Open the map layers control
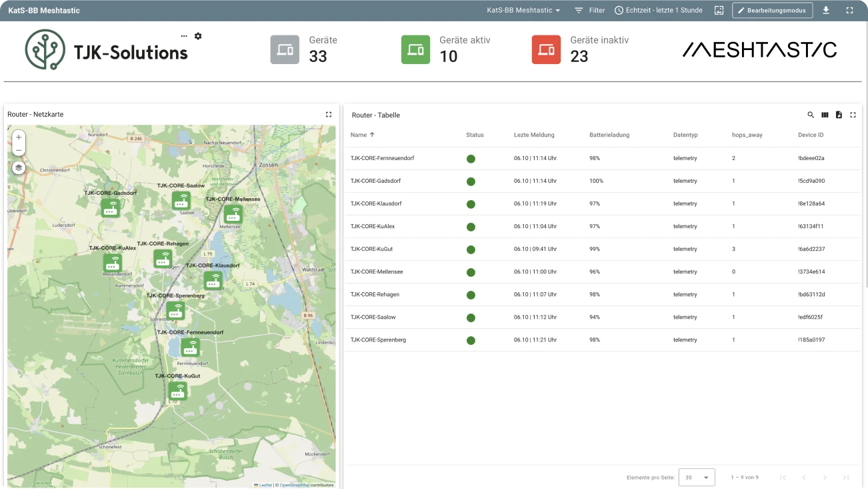868x489 pixels. (19, 168)
